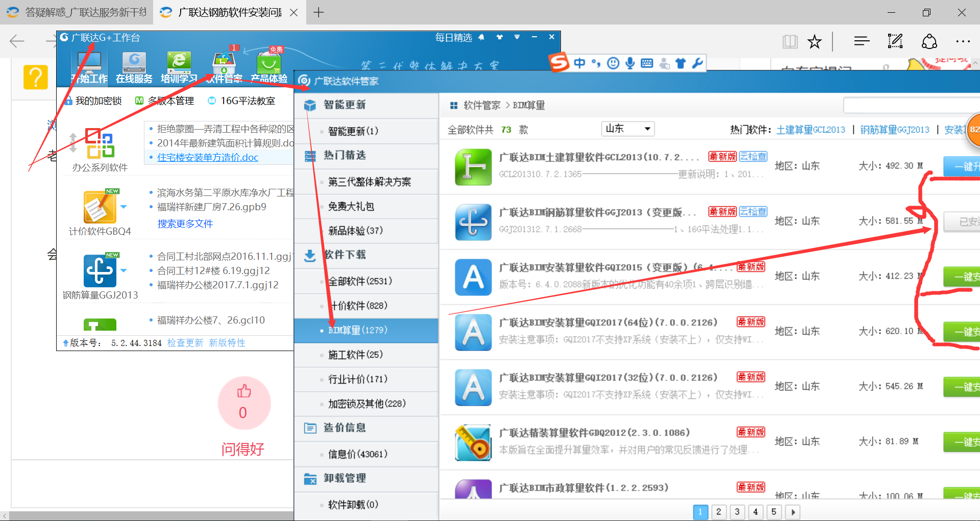
Task: Open 16G平法教室 in G+ workbench
Action: 241,101
